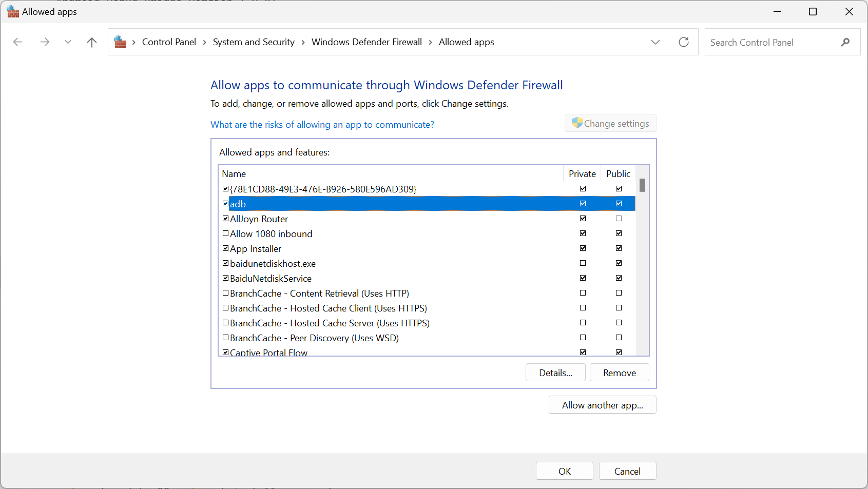Toggle baidunetdiskhost.exe Private checkbox
Image resolution: width=868 pixels, height=489 pixels.
click(x=583, y=263)
